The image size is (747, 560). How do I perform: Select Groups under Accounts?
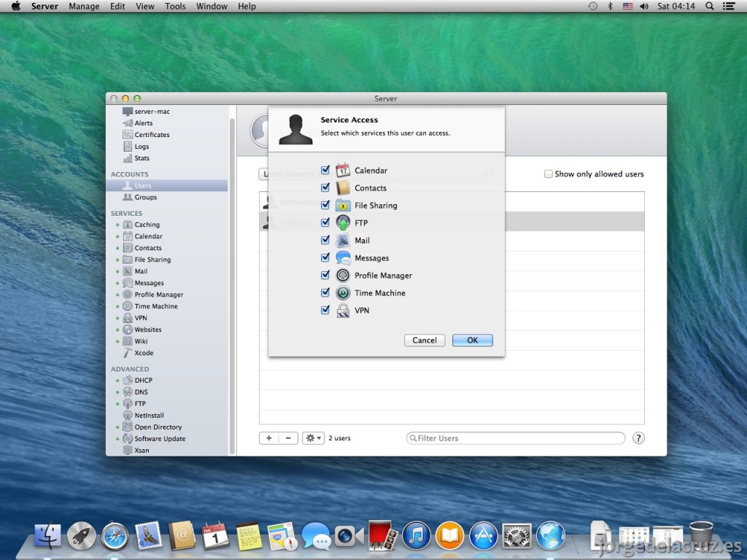pyautogui.click(x=139, y=197)
